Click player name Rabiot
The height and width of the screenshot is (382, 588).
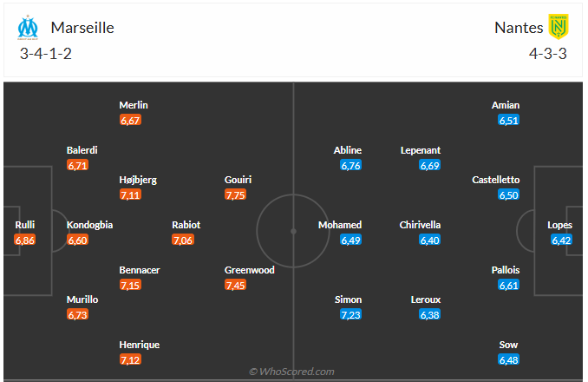tap(186, 225)
